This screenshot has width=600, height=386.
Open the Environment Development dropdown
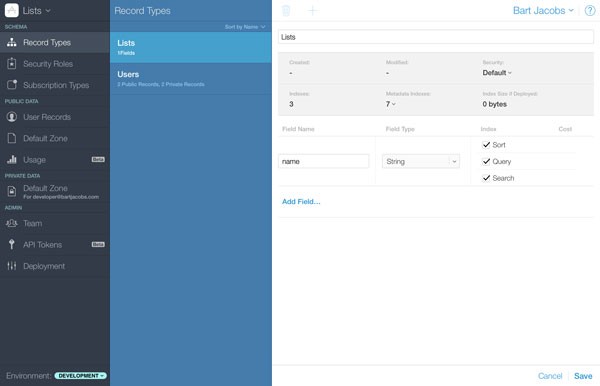pos(80,376)
